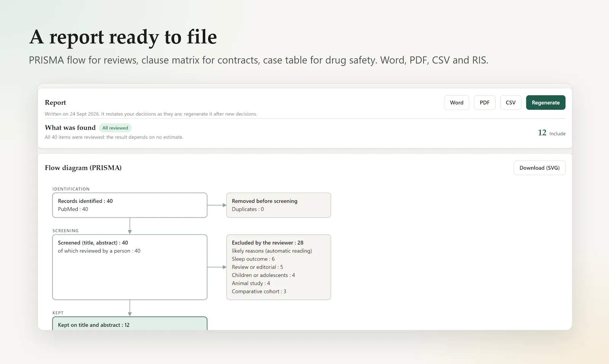Image resolution: width=609 pixels, height=364 pixels.
Task: Click the SCREENING stage label
Action: point(65,231)
